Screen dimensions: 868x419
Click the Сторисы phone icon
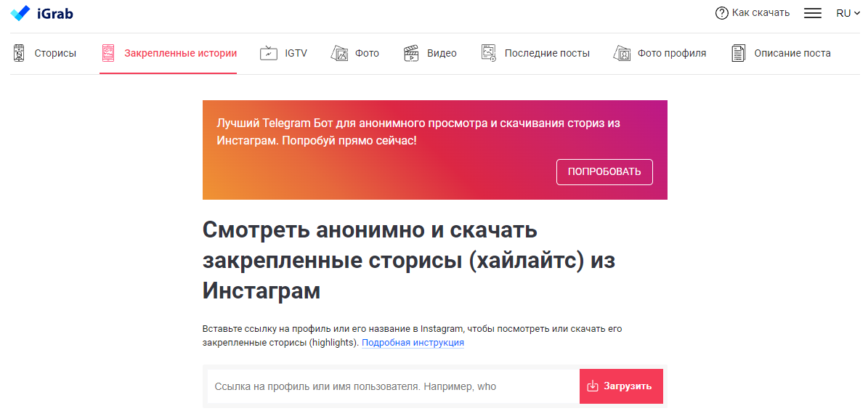pyautogui.click(x=19, y=53)
